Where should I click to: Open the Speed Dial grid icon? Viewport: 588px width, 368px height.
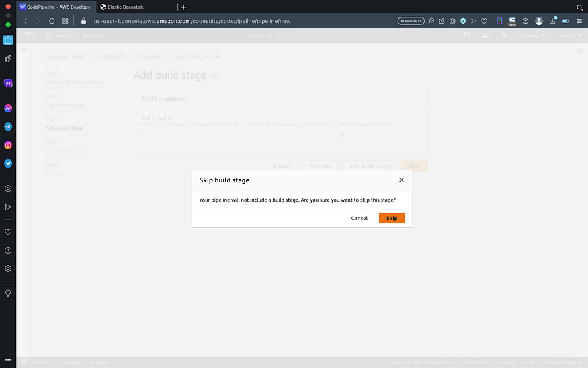[65, 21]
